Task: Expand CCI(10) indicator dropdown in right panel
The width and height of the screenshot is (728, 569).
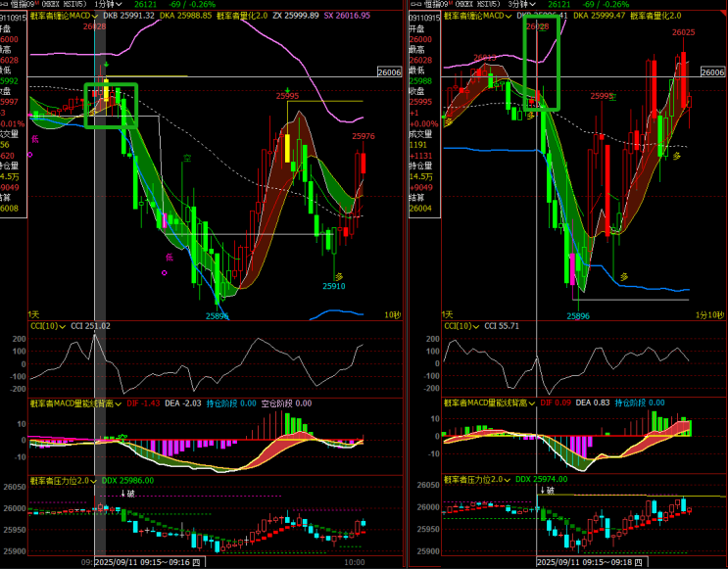Action: point(462,325)
